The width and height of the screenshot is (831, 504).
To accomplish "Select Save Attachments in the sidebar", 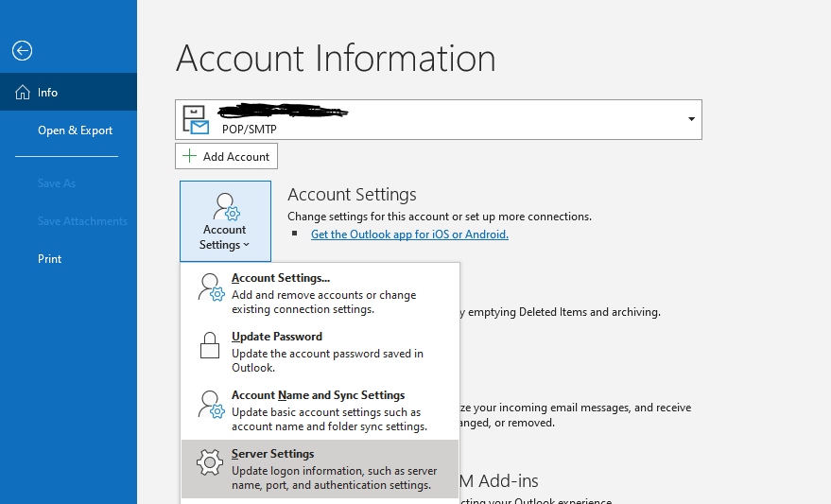I will [x=82, y=221].
